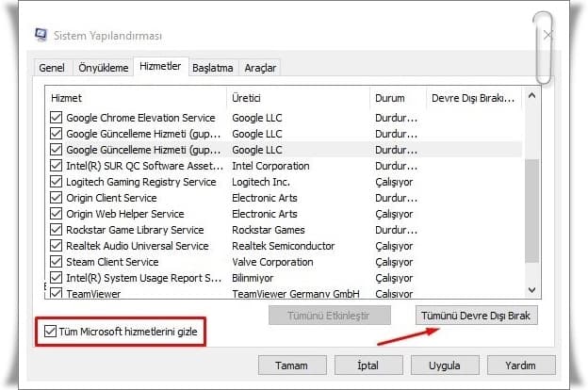The image size is (588, 390).
Task: Apply changes with the Uygula button
Action: pyautogui.click(x=445, y=366)
